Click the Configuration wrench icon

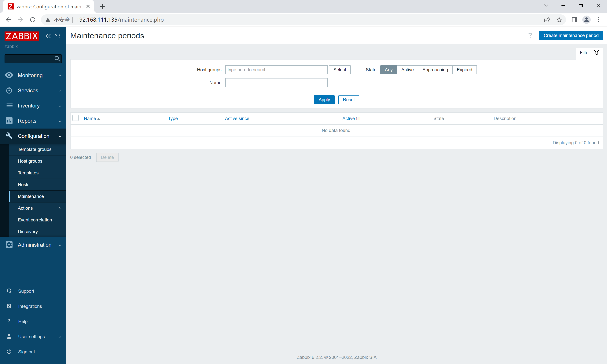(x=9, y=136)
